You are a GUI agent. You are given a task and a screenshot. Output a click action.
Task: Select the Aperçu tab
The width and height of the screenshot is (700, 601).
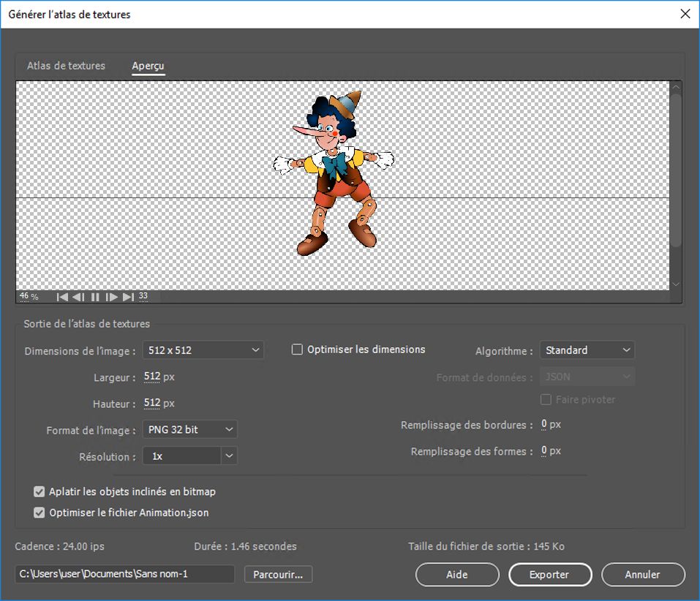148,66
